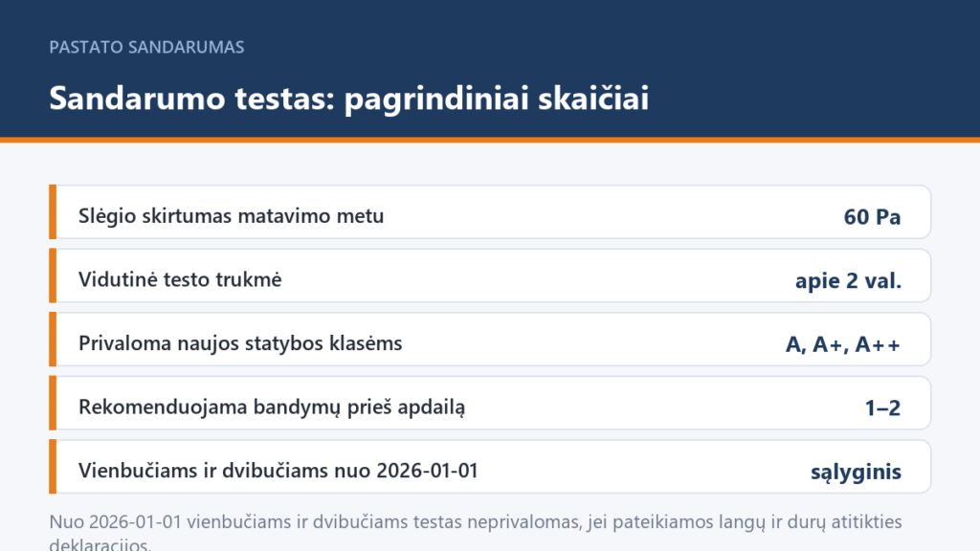Click the footnote starting "Nuo 2026-01-01 vienbučiams"

476,532
